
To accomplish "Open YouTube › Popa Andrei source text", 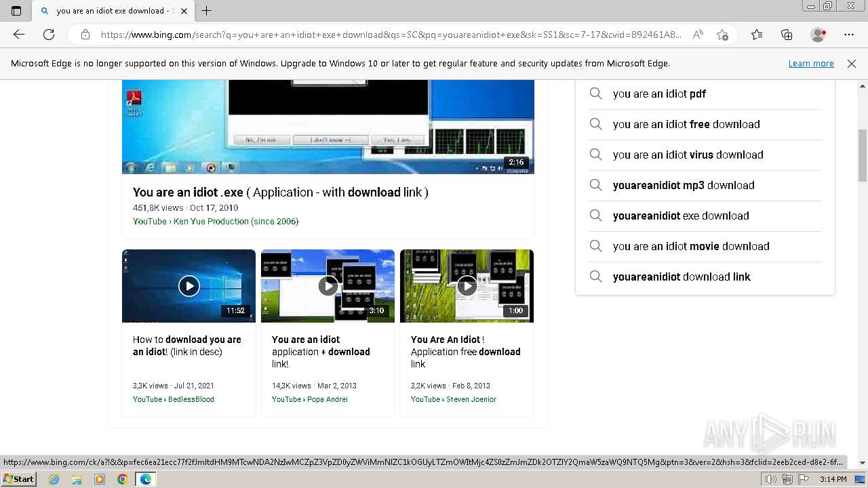I will pos(310,399).
